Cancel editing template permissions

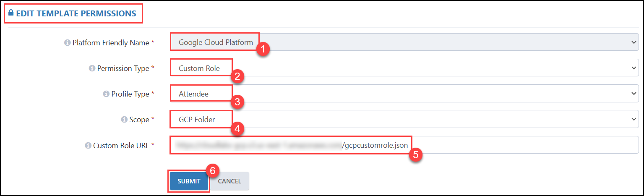[x=229, y=181]
